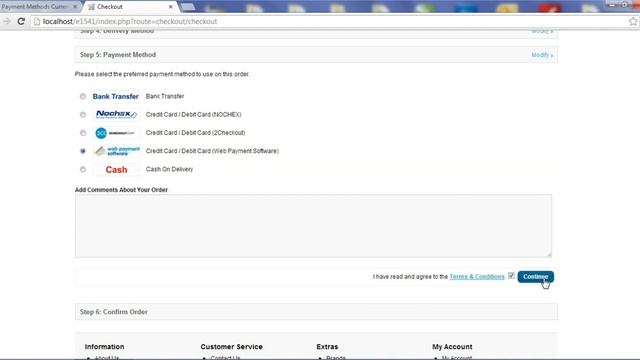Click the Web Payment Software text label
Image resolution: width=640 pixels, height=360 pixels.
212,151
